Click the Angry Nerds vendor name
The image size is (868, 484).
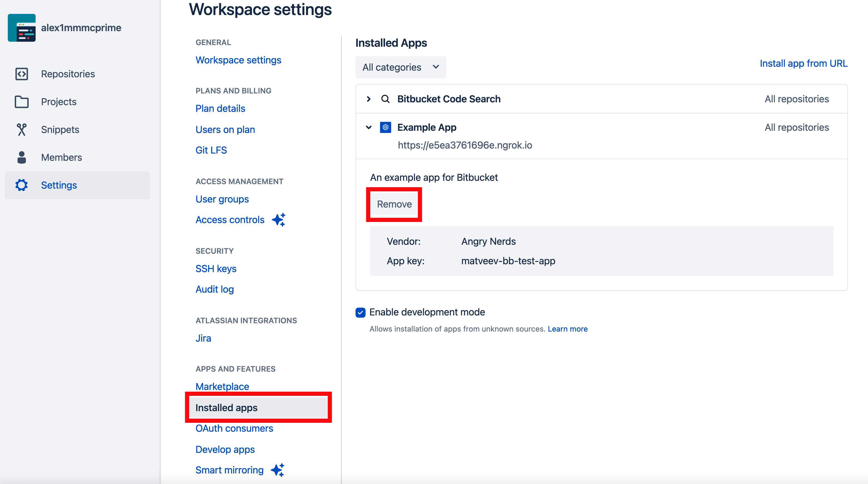pos(489,241)
